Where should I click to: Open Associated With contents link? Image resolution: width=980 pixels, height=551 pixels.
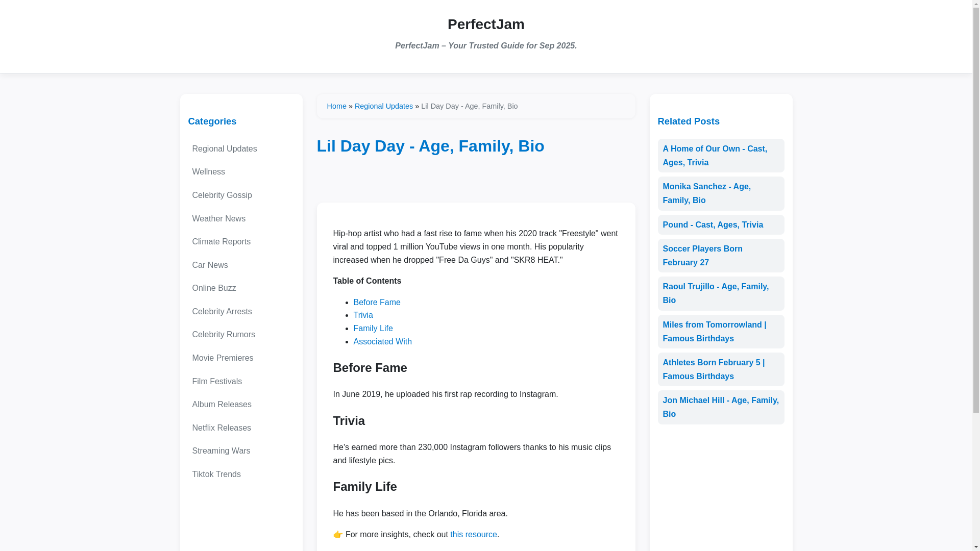[382, 342]
